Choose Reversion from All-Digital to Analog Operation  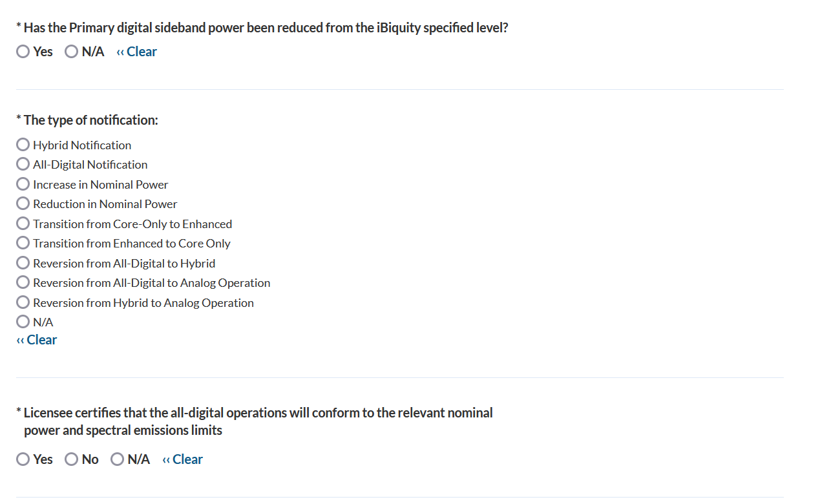(x=23, y=282)
